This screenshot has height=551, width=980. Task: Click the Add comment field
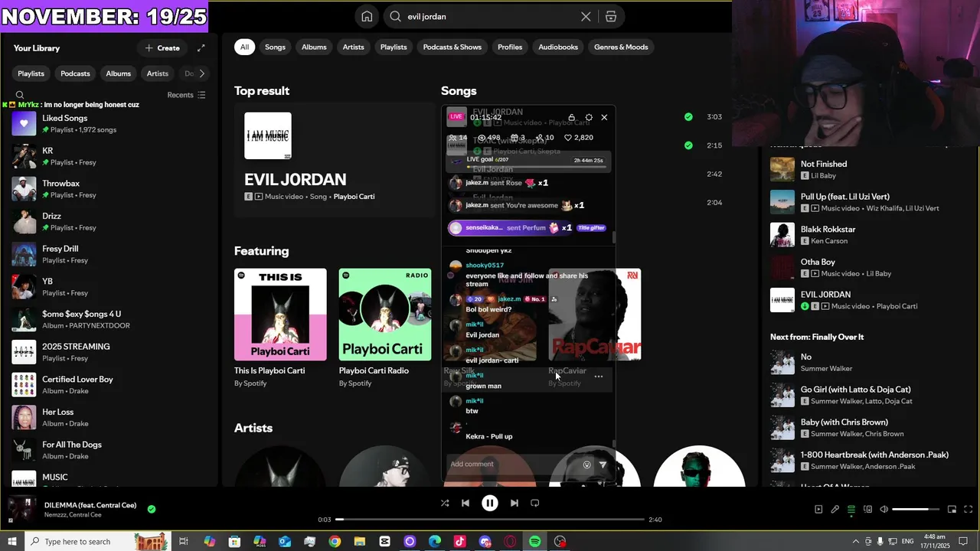click(x=513, y=465)
